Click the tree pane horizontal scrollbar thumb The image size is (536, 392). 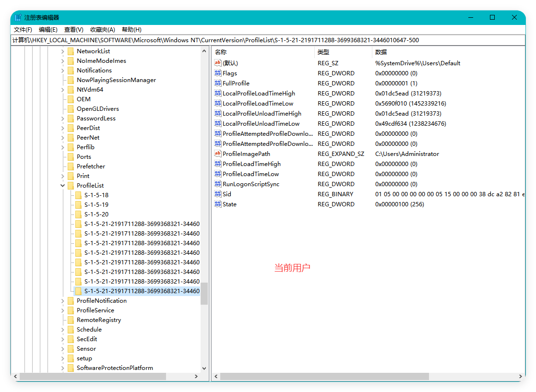click(x=93, y=376)
